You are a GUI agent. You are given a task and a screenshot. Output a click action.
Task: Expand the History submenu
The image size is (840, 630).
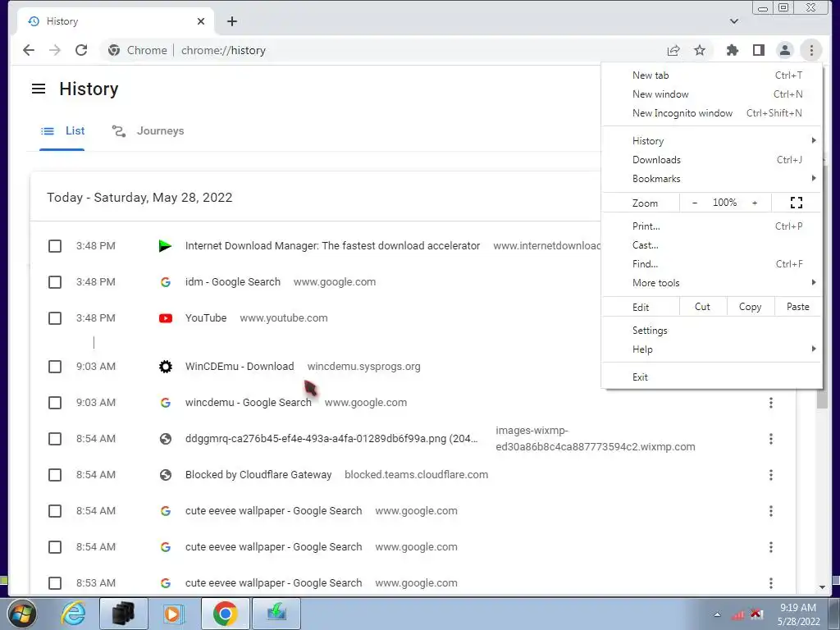point(711,141)
